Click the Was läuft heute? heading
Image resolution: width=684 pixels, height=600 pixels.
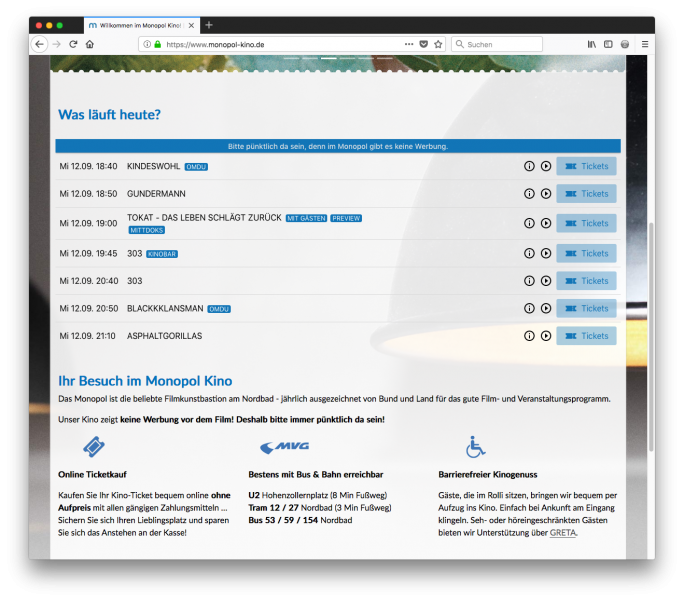pos(109,115)
